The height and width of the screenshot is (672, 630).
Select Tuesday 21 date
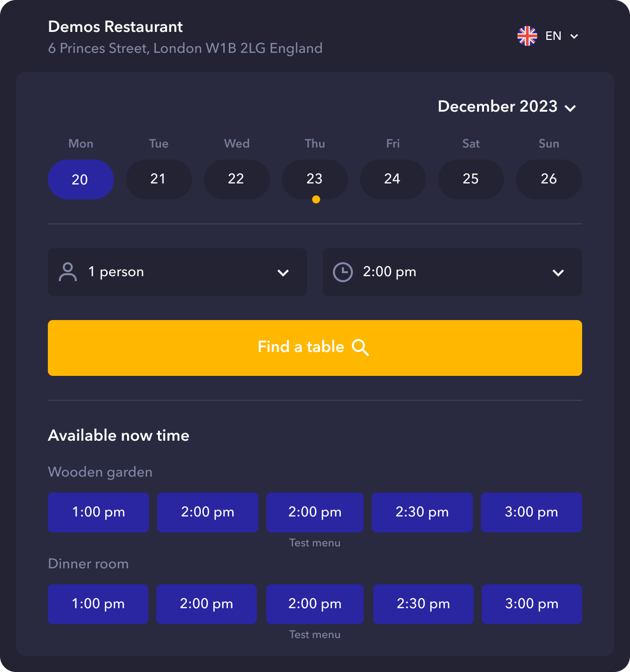(158, 179)
